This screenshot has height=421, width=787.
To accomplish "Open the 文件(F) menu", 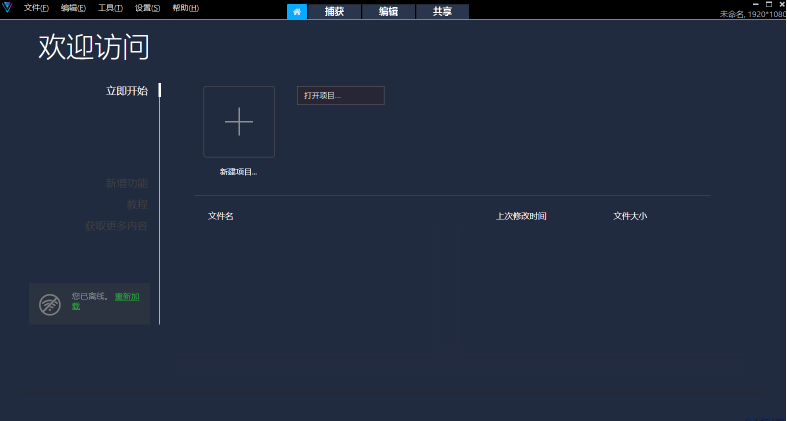I will click(36, 8).
